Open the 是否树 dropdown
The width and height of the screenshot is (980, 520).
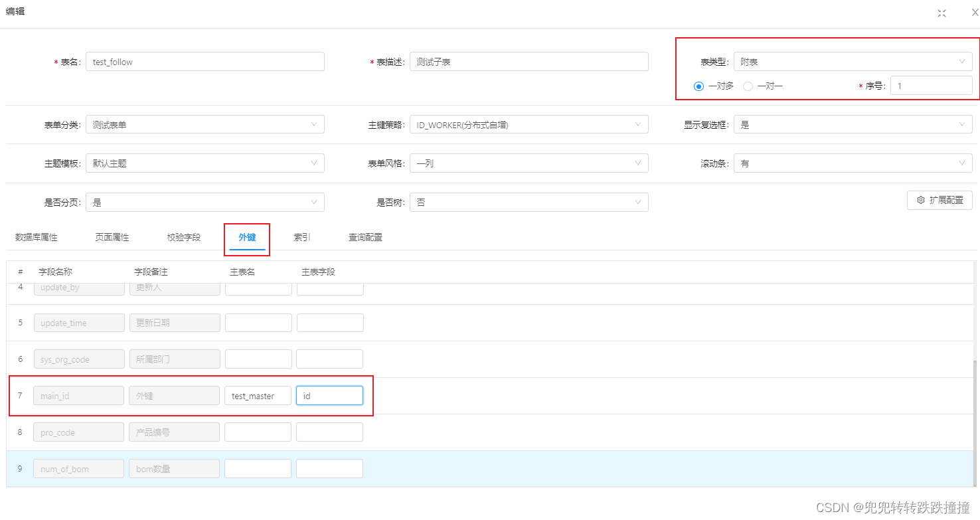point(529,203)
